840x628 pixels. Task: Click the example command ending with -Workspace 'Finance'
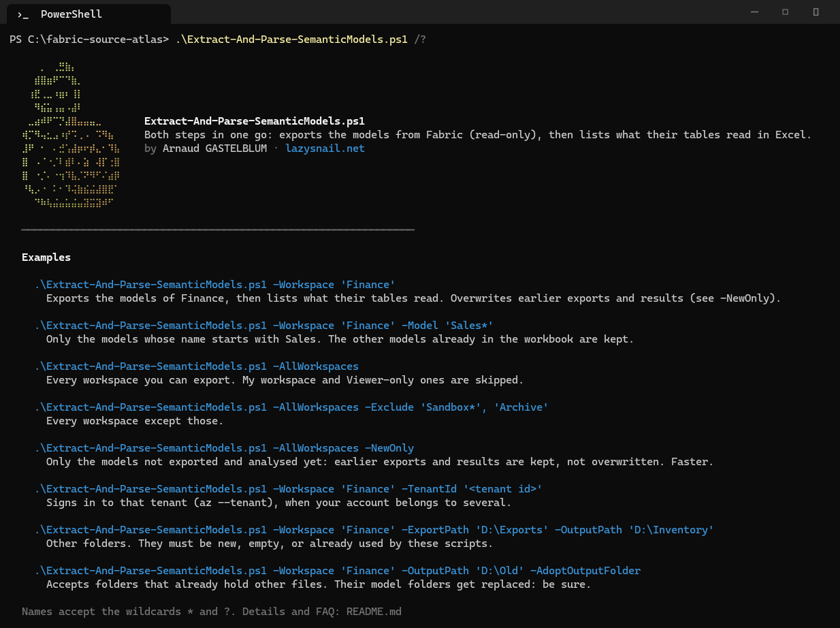pos(215,285)
